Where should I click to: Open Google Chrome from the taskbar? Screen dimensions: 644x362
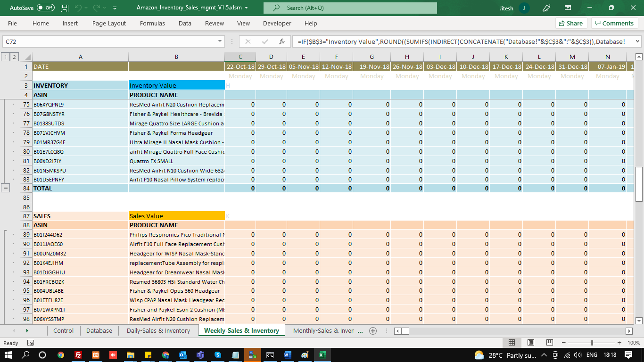(x=61, y=355)
